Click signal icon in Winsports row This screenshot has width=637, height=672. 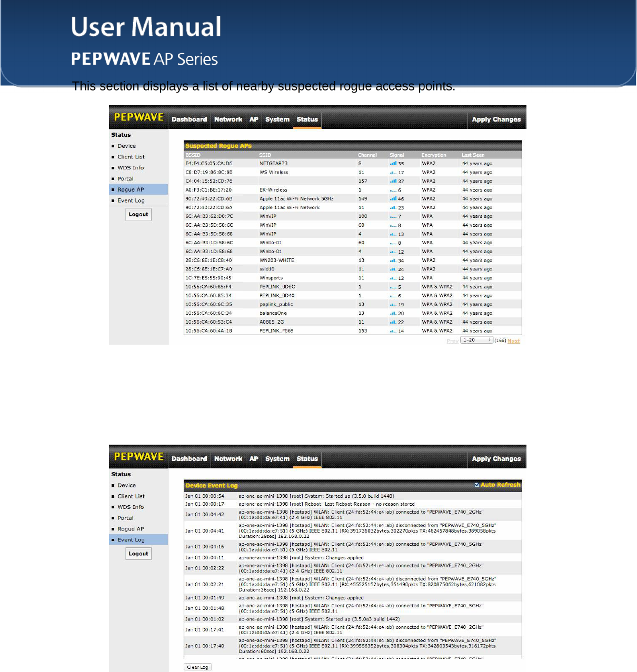(x=393, y=278)
